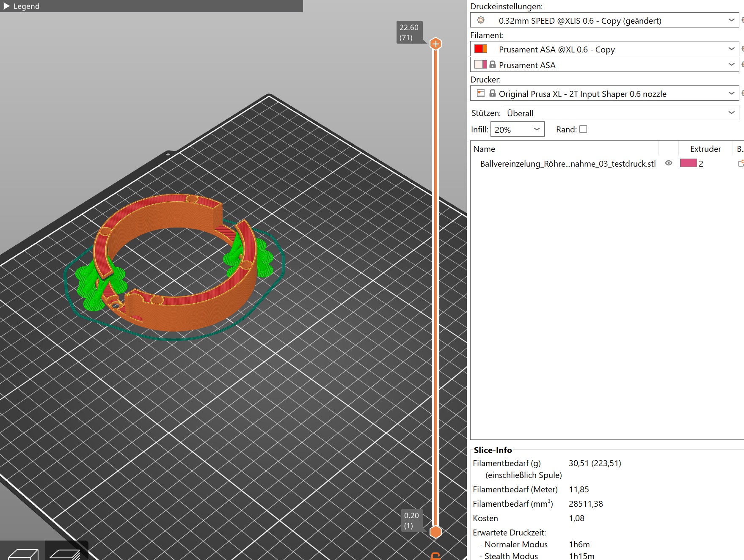Click the pink extruder color swatch in object row
This screenshot has height=560, width=744.
point(688,163)
